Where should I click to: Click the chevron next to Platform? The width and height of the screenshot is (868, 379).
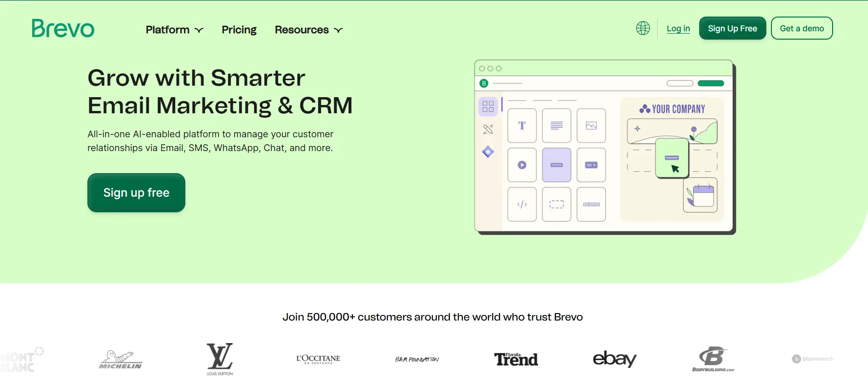coord(199,30)
